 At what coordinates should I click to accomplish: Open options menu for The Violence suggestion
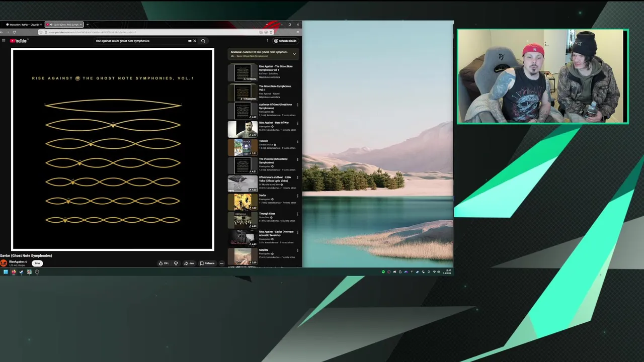[297, 159]
